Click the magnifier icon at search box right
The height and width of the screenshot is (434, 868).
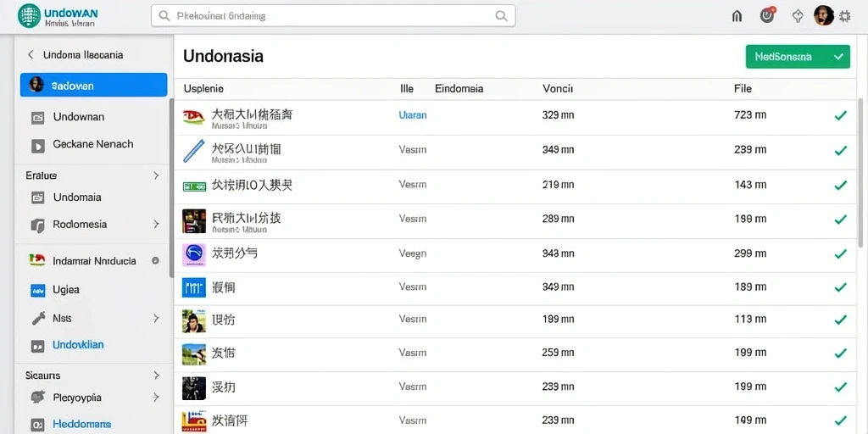(x=502, y=16)
